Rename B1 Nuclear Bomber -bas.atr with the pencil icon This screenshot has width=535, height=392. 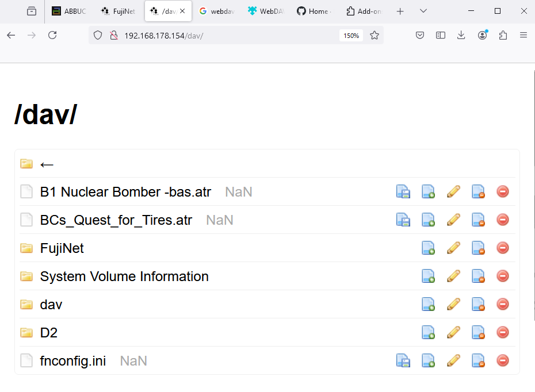click(x=453, y=191)
